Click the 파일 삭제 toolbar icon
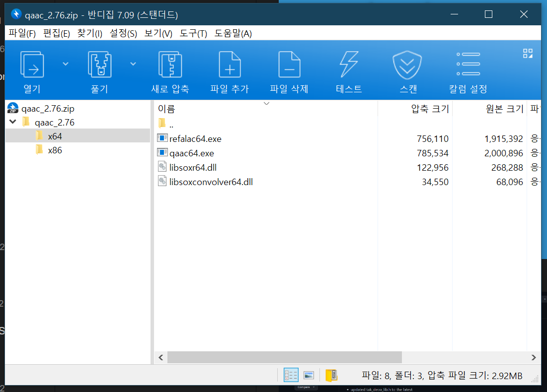Screen dimensions: 547x392 289,65
